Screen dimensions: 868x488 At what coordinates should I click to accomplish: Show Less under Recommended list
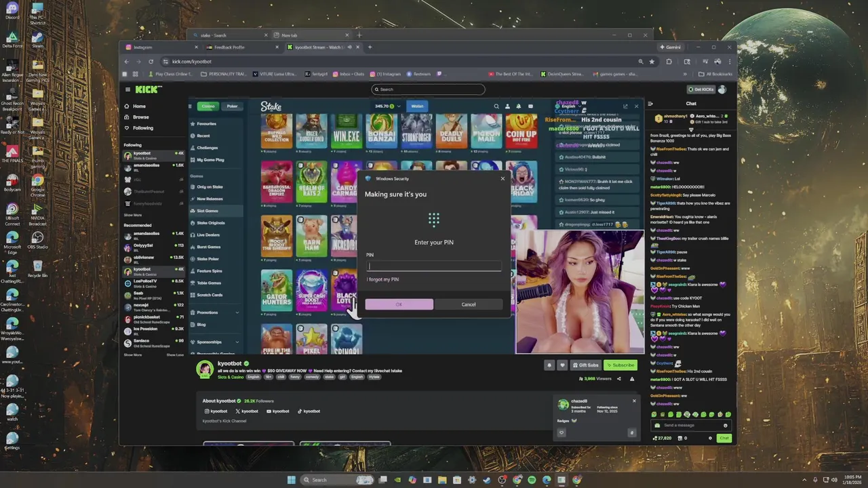[175, 354]
